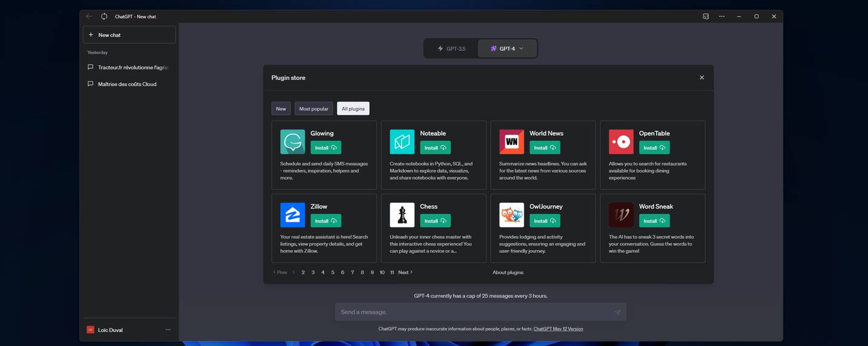Open the Glowing plugin icon

(292, 142)
